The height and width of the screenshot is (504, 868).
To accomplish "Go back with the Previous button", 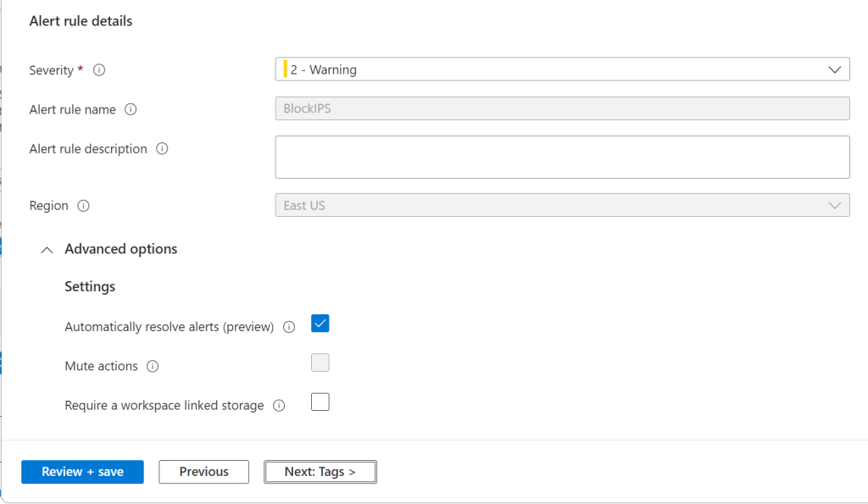I will click(x=203, y=472).
